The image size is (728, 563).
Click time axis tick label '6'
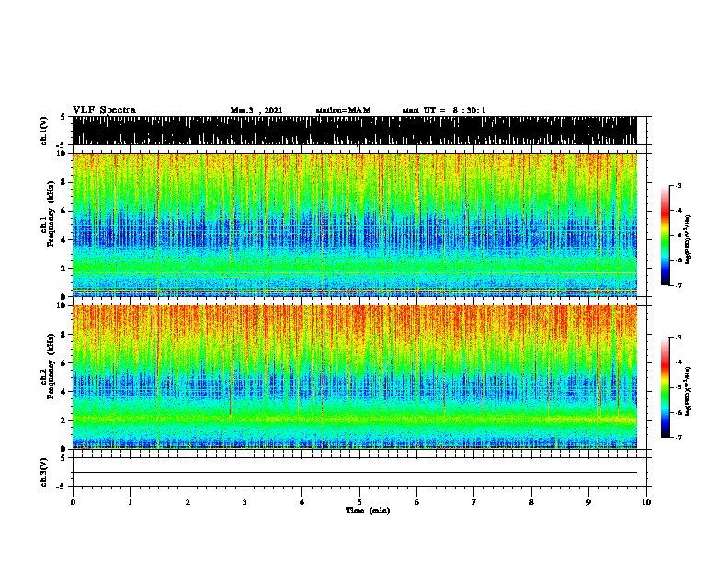click(x=417, y=502)
